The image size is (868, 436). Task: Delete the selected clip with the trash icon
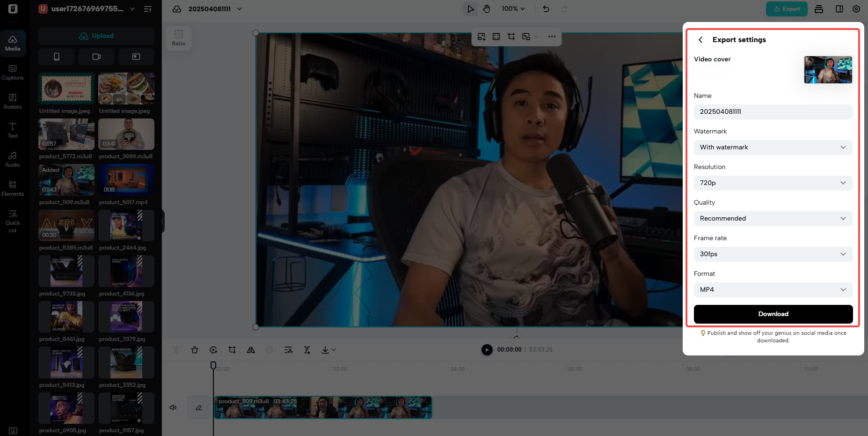pos(195,350)
